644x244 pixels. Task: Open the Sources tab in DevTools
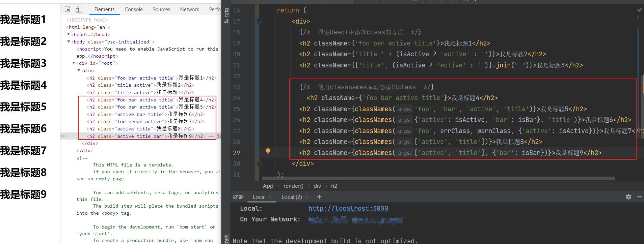click(161, 9)
